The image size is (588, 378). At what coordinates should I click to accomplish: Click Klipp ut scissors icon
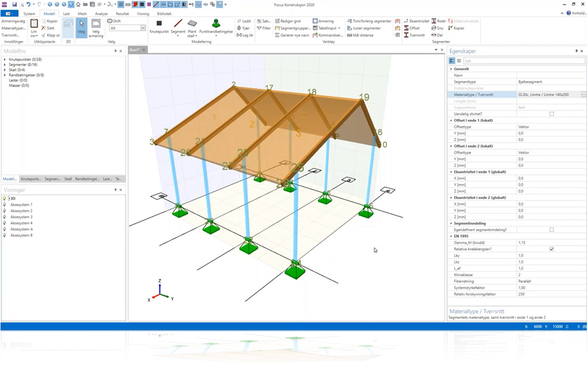(x=51, y=35)
